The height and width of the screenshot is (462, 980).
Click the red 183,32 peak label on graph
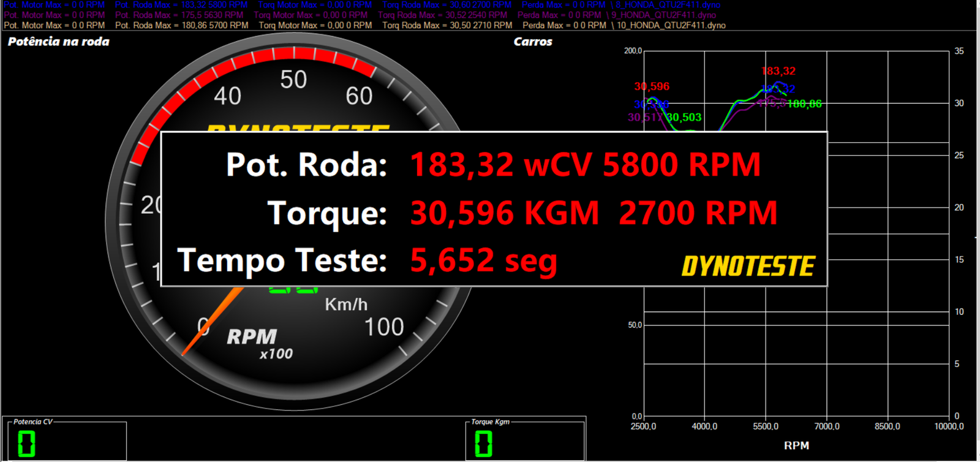778,71
